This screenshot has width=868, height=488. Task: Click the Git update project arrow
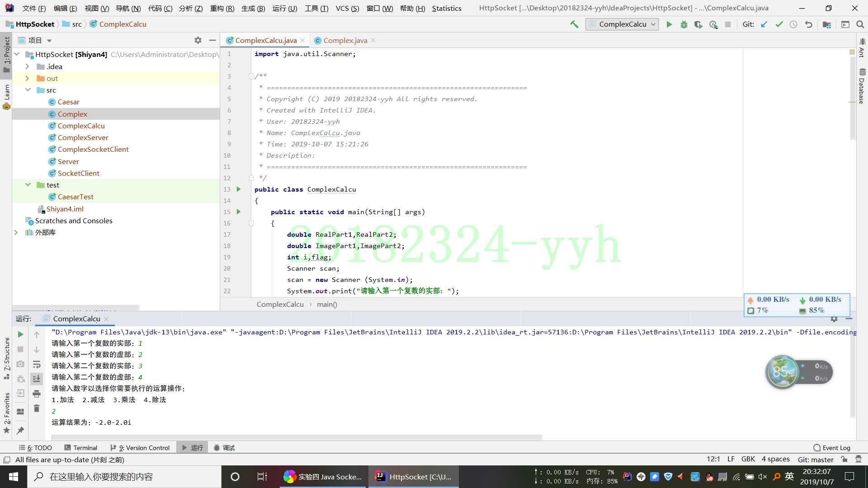point(764,24)
